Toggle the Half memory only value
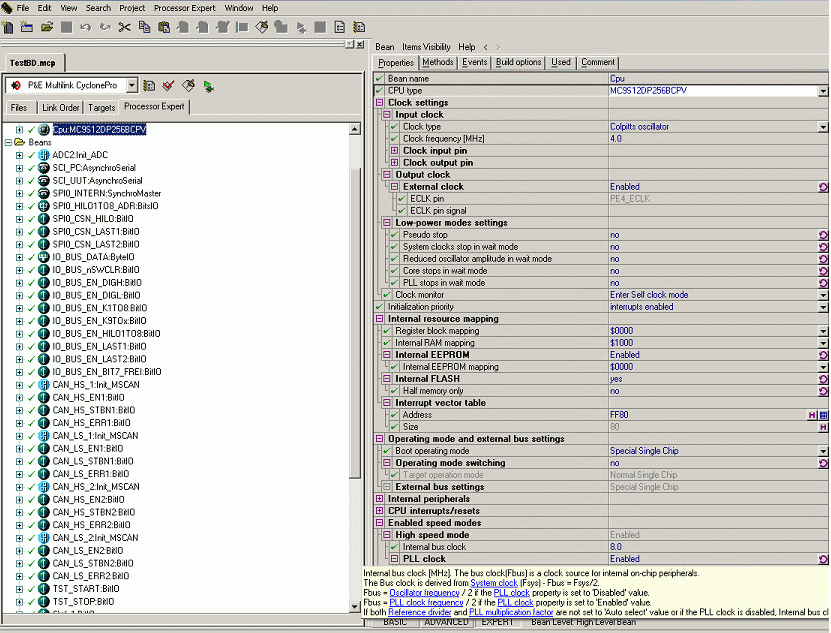This screenshot has width=831, height=633. (x=823, y=391)
